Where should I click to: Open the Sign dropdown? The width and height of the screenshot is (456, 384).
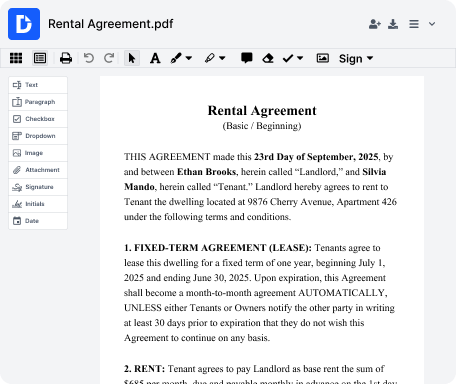coord(356,59)
